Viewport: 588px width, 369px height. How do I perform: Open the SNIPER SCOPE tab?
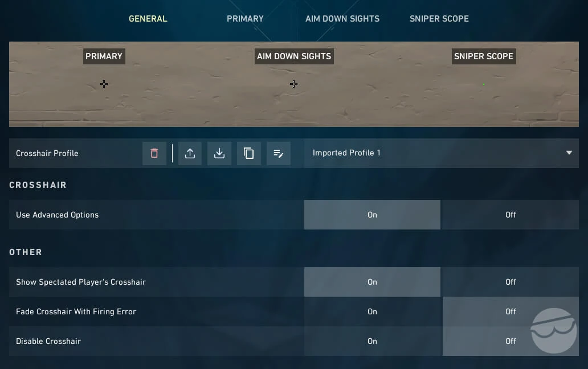[439, 19]
